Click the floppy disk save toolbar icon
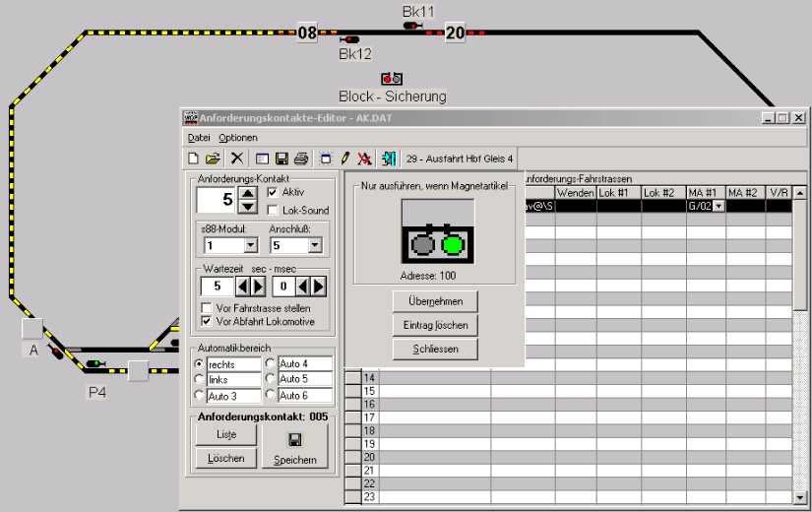812x512 pixels. 281,159
